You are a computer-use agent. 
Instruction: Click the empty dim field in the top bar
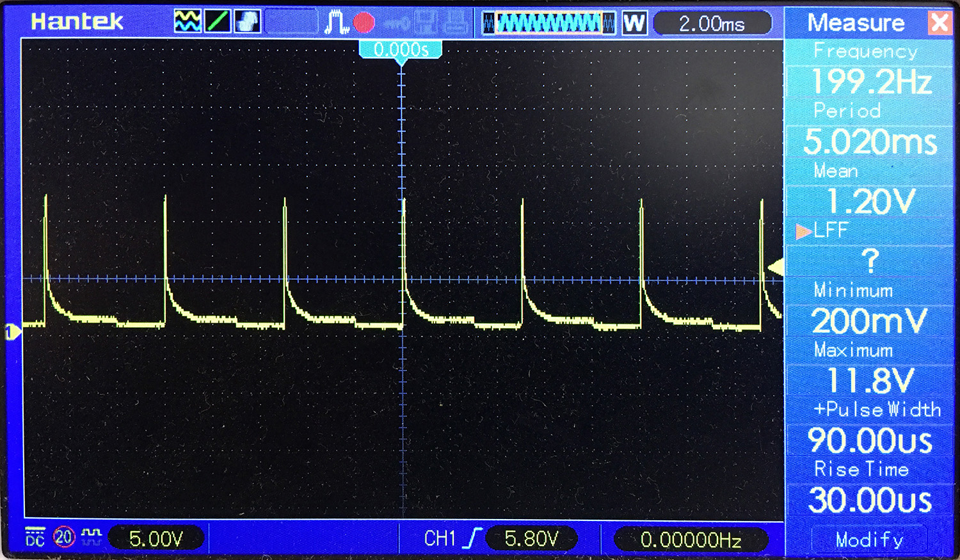[291, 22]
